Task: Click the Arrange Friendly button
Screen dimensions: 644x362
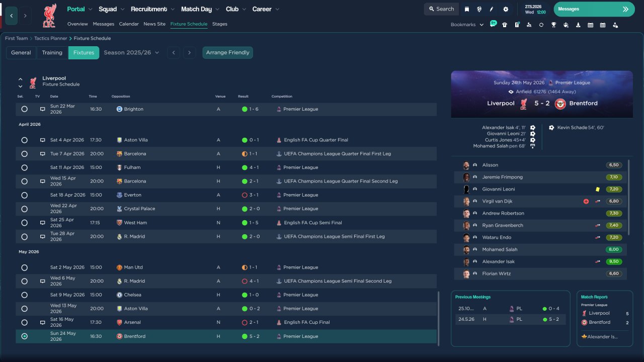Action: click(x=227, y=53)
